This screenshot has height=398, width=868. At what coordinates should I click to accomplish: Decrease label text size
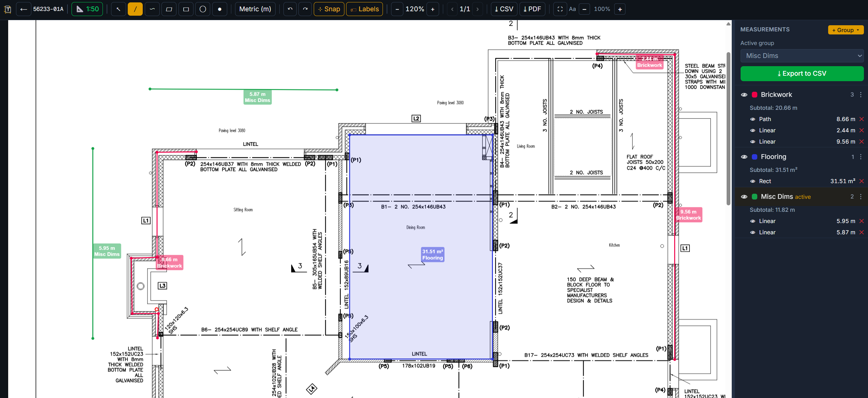point(584,9)
